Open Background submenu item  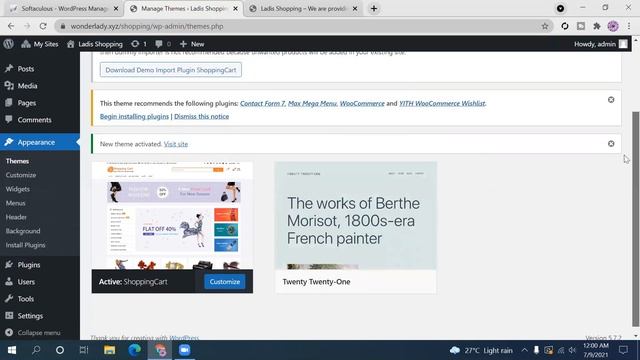23,231
